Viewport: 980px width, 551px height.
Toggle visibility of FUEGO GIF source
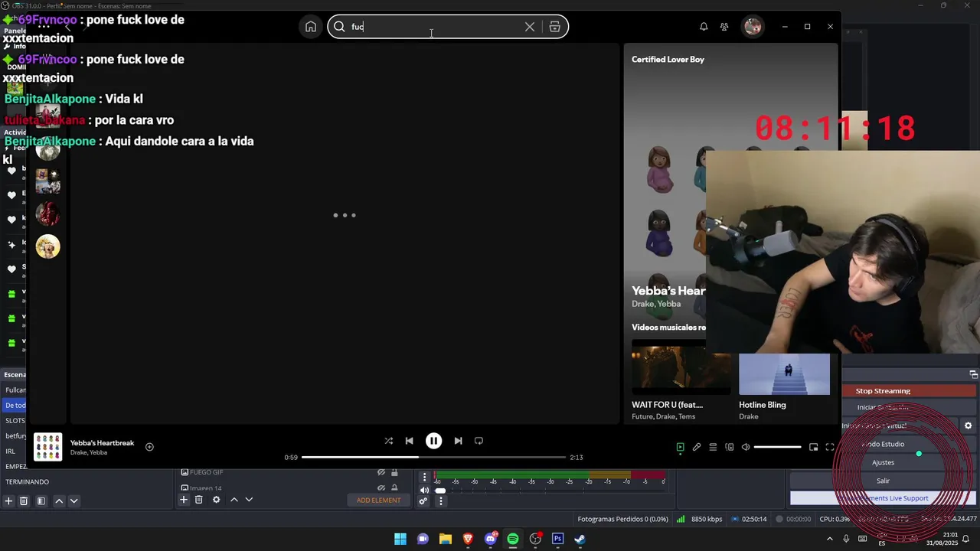click(381, 472)
